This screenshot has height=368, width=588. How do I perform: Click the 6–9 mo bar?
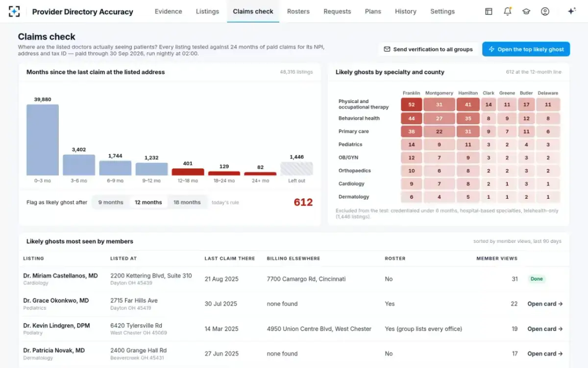click(115, 168)
